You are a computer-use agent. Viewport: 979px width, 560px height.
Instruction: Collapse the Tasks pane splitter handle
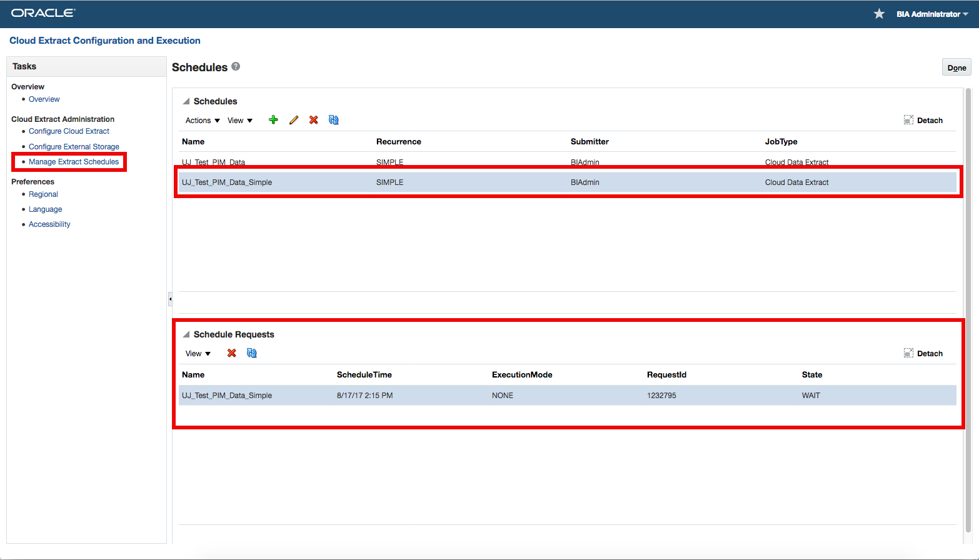coord(169,299)
